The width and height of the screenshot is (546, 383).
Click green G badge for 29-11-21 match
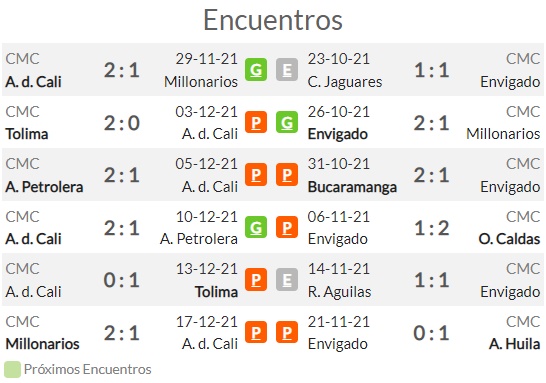pos(256,70)
